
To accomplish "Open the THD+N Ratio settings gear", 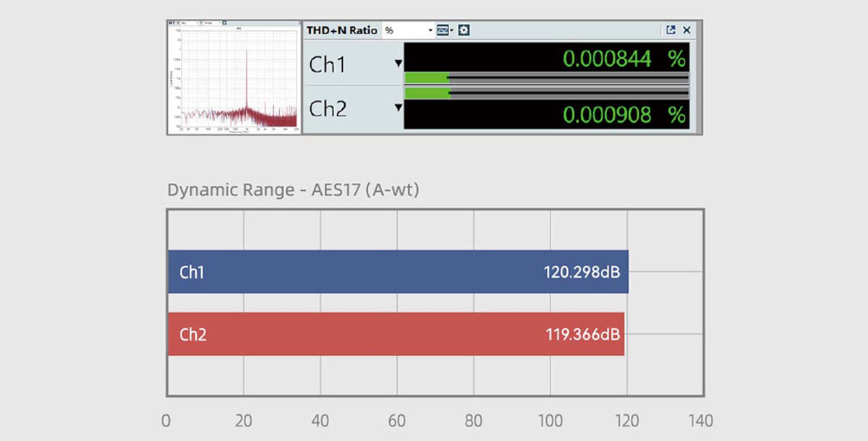I will [464, 30].
